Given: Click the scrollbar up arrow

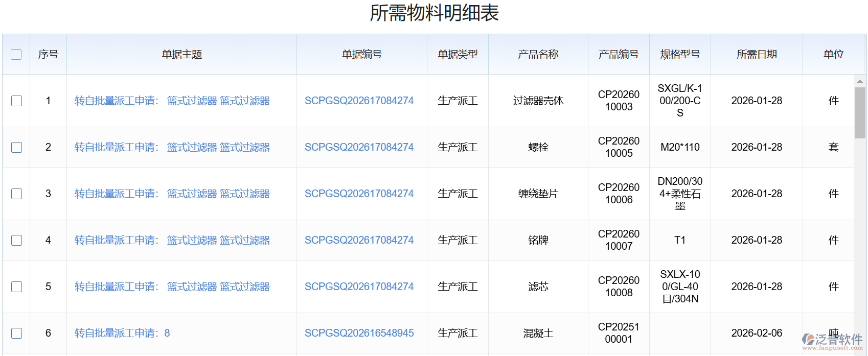Looking at the screenshot, I should (x=860, y=81).
